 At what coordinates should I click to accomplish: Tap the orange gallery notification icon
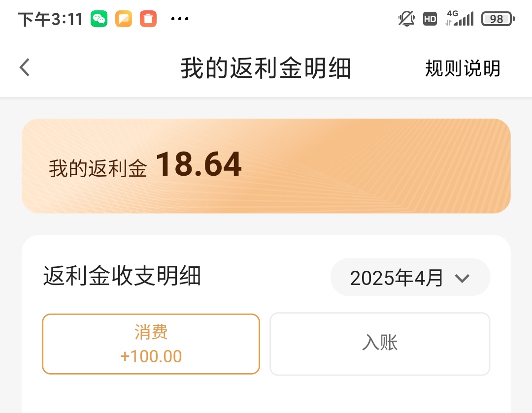point(124,19)
